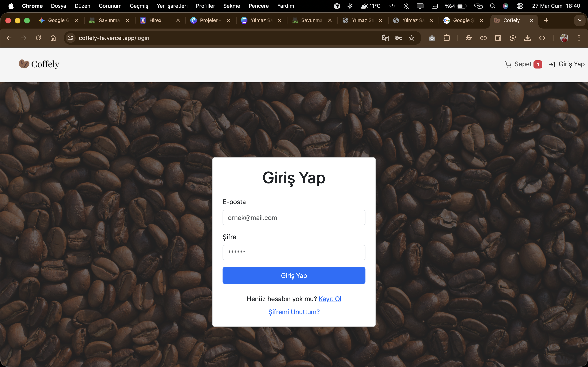588x367 pixels.
Task: Open the Chrome profile avatar menu
Action: 564,38
